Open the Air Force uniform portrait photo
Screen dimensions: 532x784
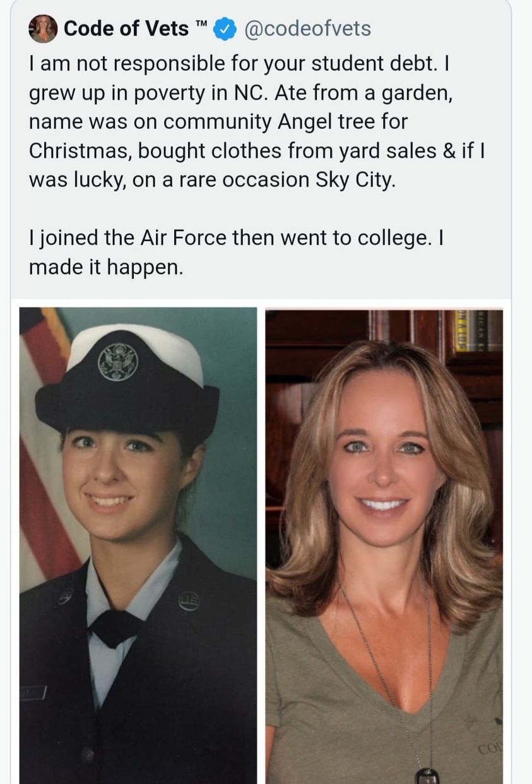(x=138, y=545)
